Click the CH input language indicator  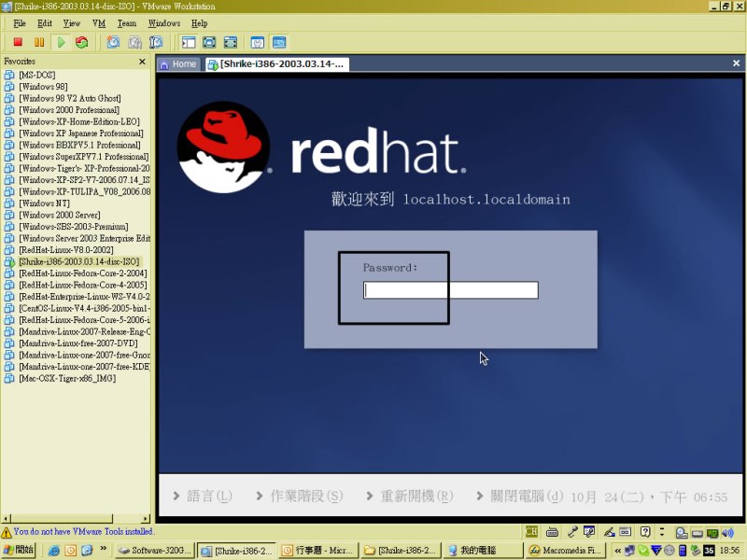tap(530, 532)
